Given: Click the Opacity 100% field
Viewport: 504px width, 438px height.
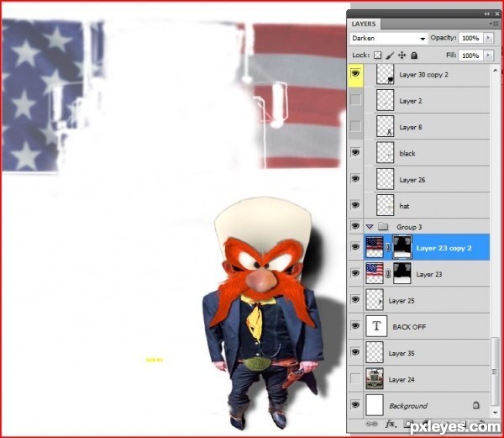Looking at the screenshot, I should click(470, 38).
